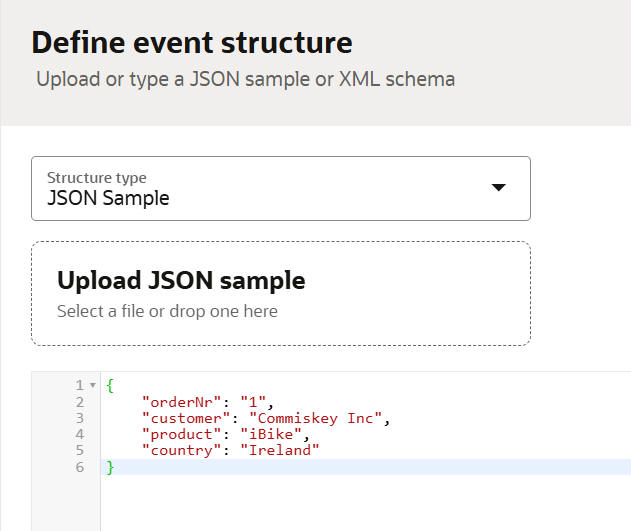Click 'Select a file or drop one here' text
Screen dimensions: 631x531
coord(167,311)
